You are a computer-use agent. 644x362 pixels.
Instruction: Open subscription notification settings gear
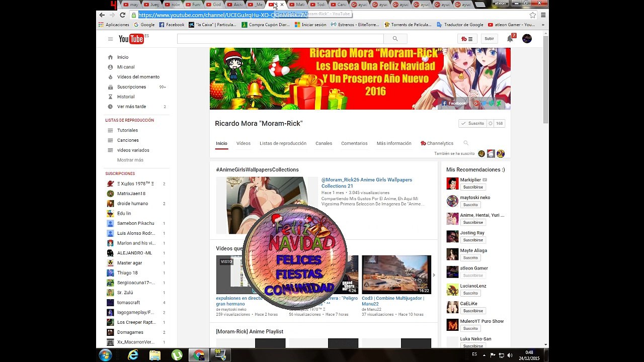coord(491,123)
